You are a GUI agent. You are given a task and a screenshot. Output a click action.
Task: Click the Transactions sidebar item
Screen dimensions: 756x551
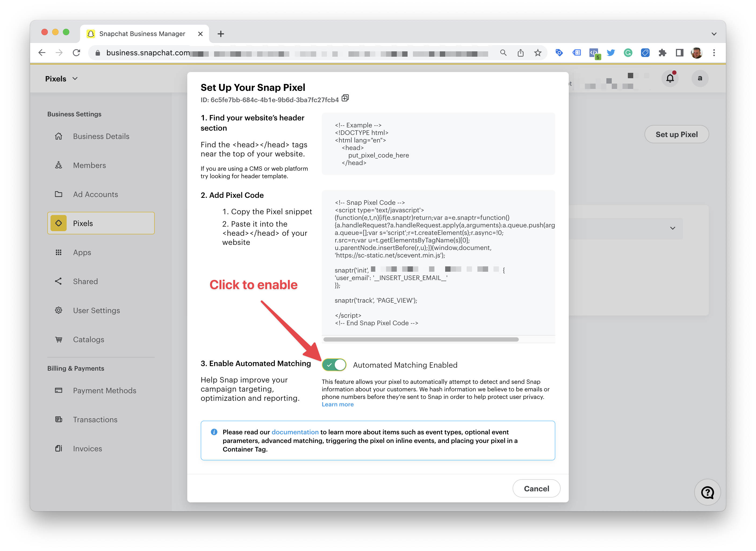tap(96, 419)
